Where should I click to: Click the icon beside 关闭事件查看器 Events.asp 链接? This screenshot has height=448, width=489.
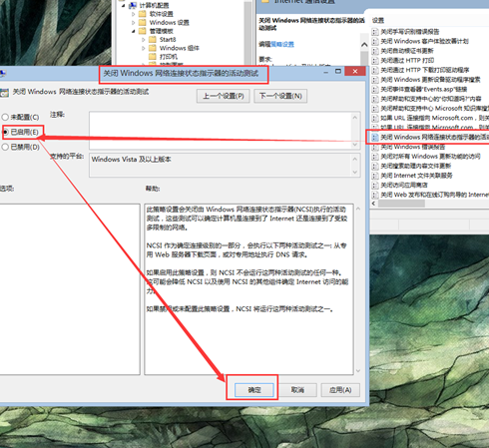click(375, 89)
